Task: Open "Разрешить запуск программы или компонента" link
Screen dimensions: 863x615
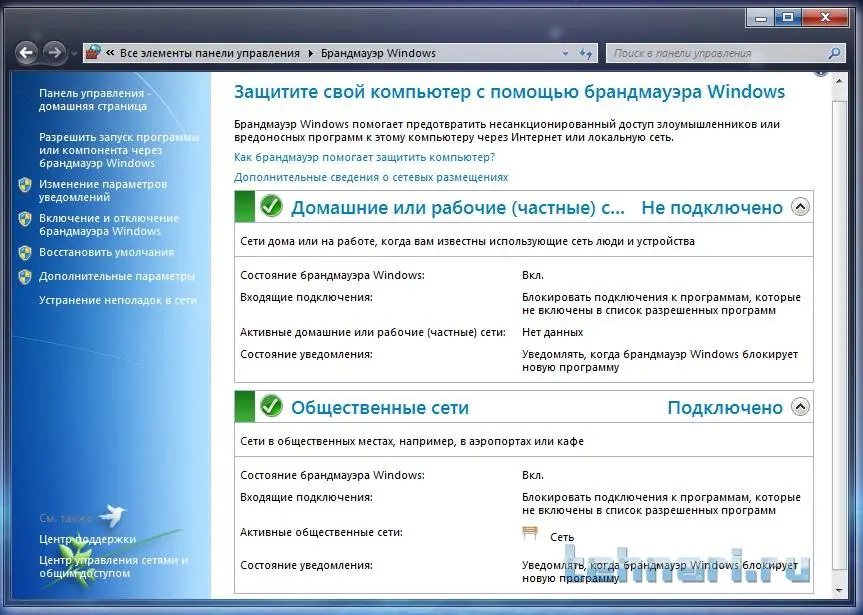Action: (x=119, y=150)
